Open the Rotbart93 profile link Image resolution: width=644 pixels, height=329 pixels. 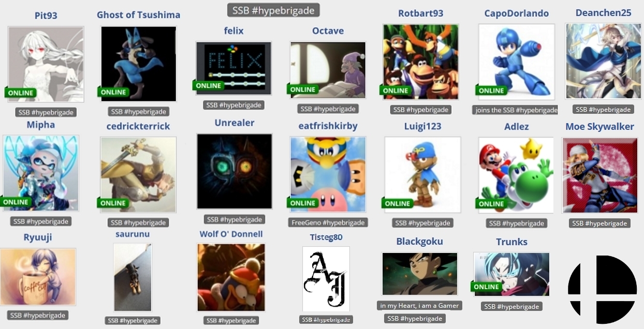421,13
